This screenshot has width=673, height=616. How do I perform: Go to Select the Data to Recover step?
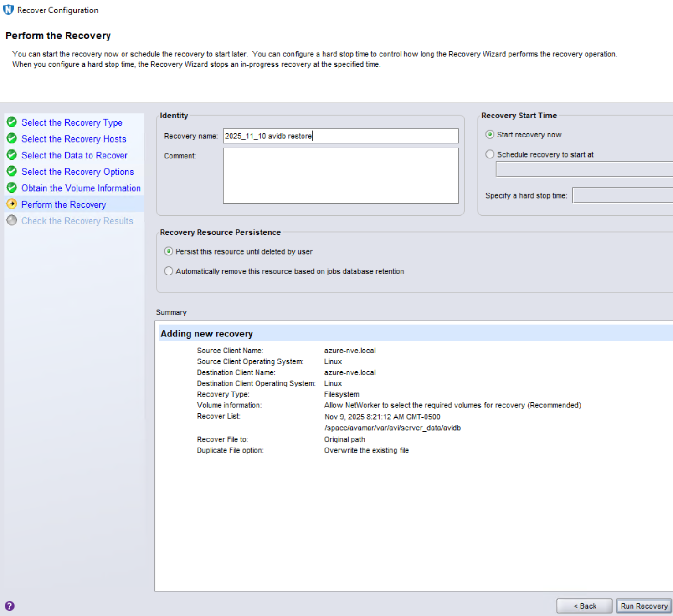point(74,155)
